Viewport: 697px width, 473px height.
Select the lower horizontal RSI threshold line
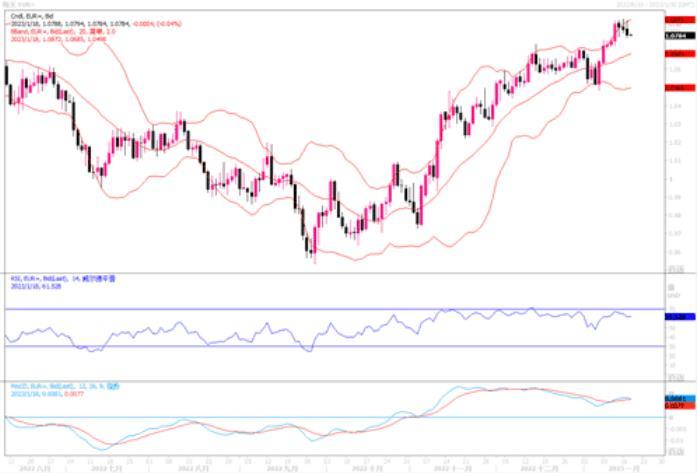300,347
